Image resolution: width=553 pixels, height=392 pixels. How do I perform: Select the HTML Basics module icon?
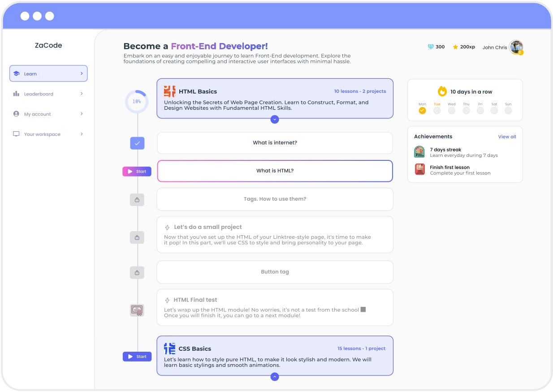tap(170, 91)
